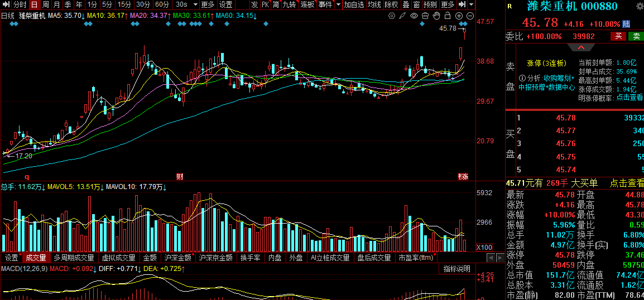
Task: Open the far-right toolbar dropdown arrow
Action: tap(471, 5)
